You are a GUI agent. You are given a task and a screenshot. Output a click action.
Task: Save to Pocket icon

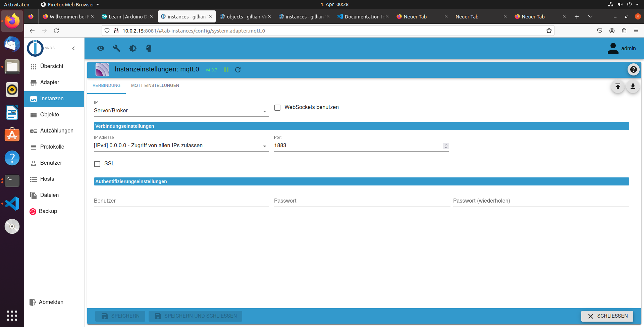600,31
